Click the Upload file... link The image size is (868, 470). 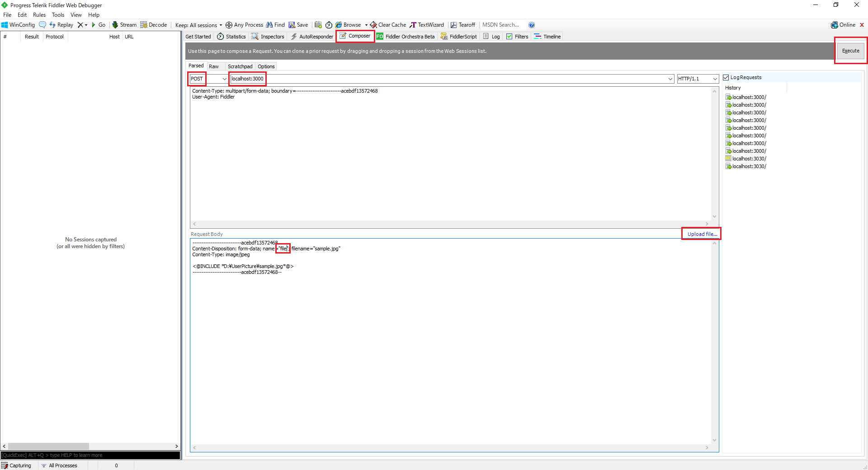point(702,234)
